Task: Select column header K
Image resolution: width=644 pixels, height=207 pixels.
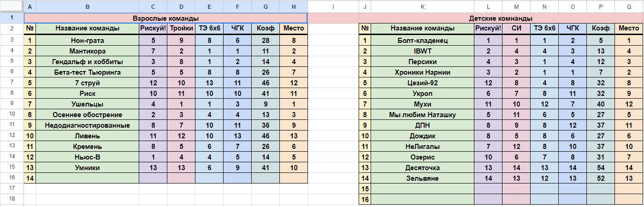Action: click(422, 7)
